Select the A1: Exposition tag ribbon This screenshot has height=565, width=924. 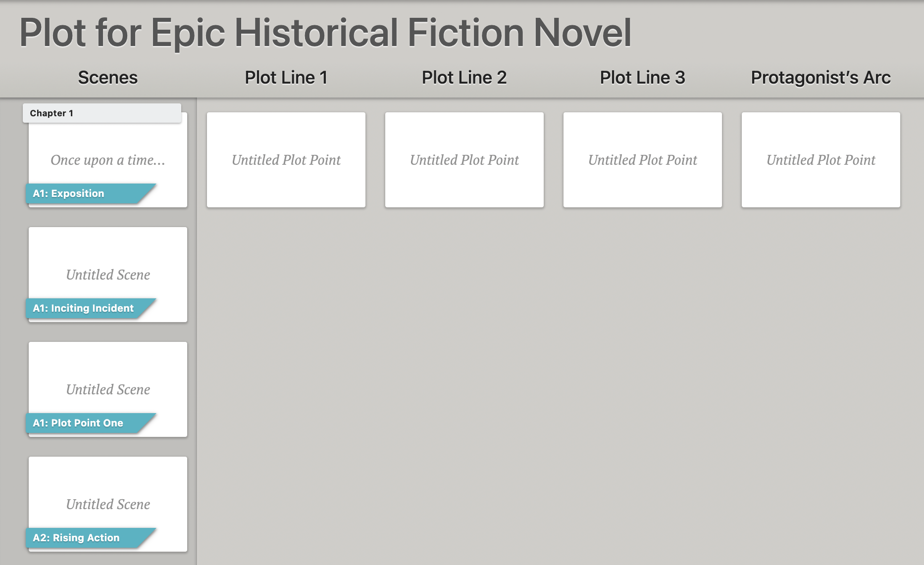[x=68, y=193]
